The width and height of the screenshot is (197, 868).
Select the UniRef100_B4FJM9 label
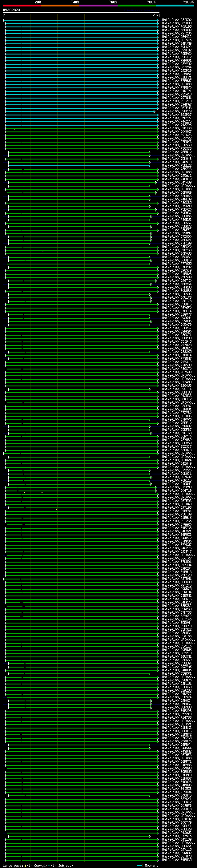pos(176,43)
